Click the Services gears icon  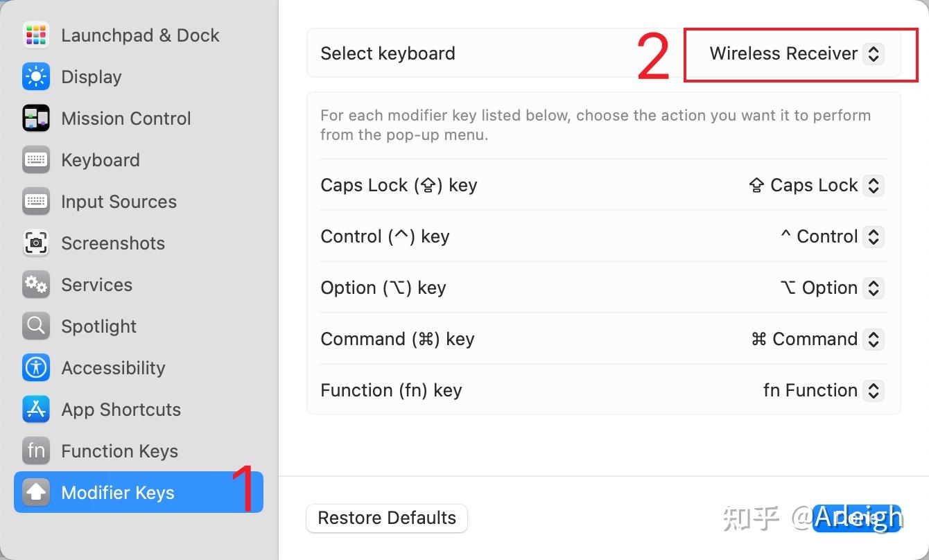(35, 285)
